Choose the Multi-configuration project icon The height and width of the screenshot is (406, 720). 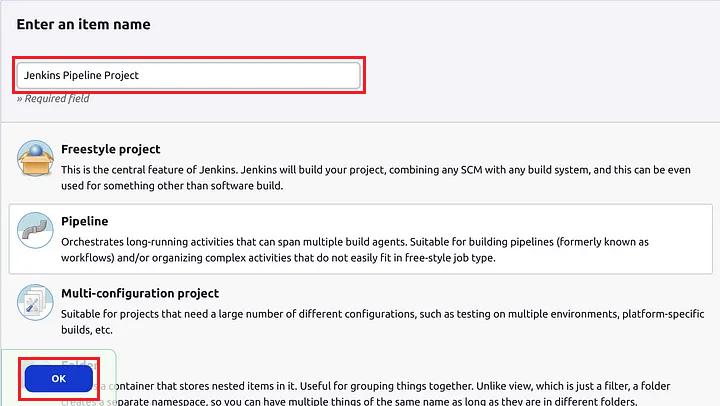pos(35,304)
